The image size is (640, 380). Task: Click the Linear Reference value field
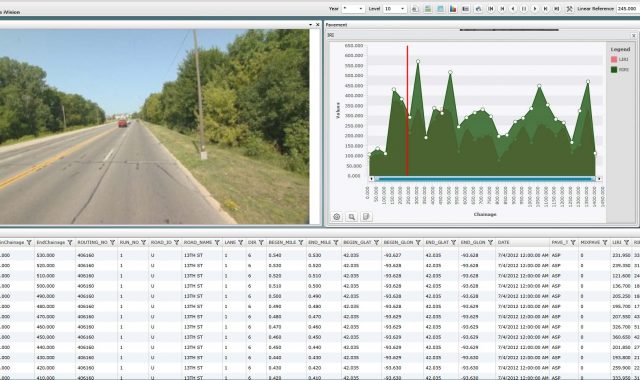pyautogui.click(x=628, y=9)
